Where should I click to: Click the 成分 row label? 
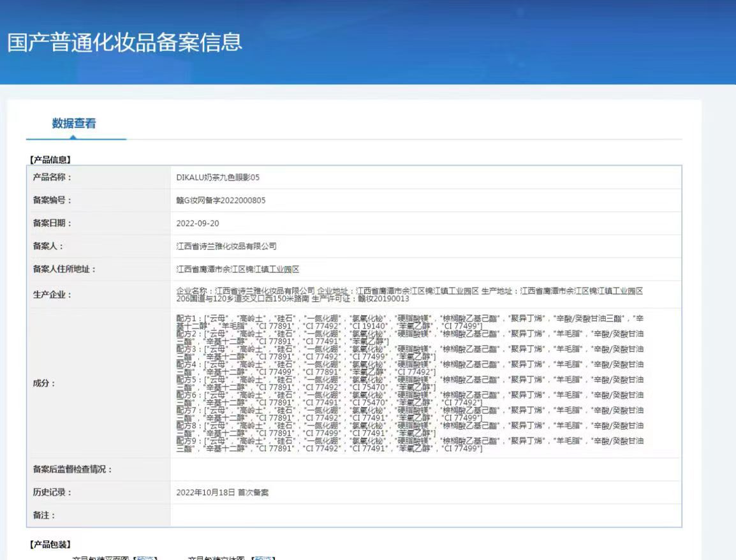pyautogui.click(x=44, y=383)
